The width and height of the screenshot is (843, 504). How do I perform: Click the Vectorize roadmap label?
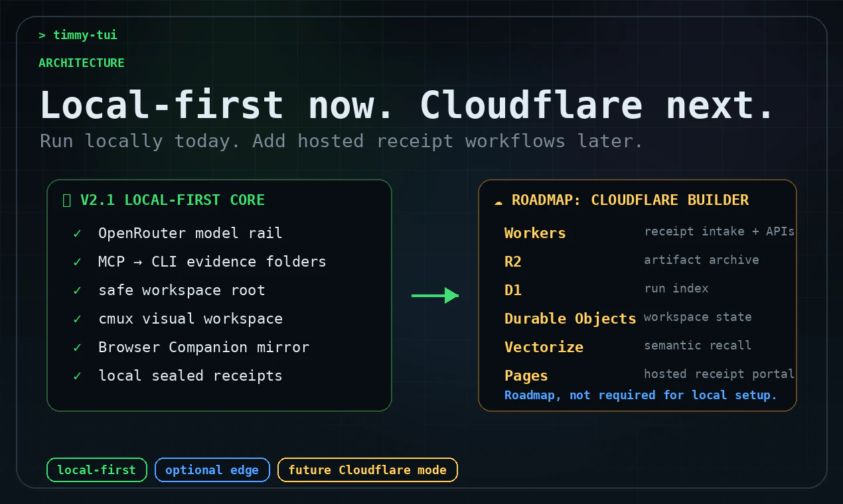coord(544,347)
